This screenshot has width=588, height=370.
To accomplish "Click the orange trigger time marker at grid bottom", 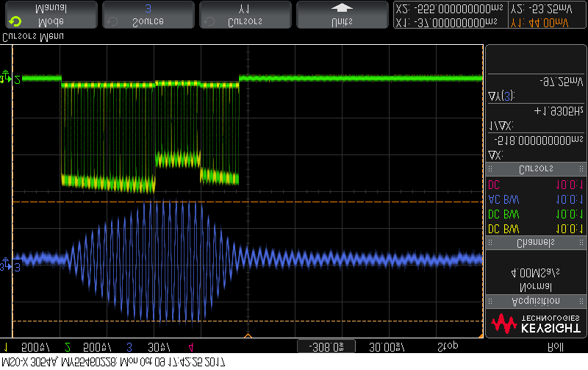I will click(x=248, y=336).
